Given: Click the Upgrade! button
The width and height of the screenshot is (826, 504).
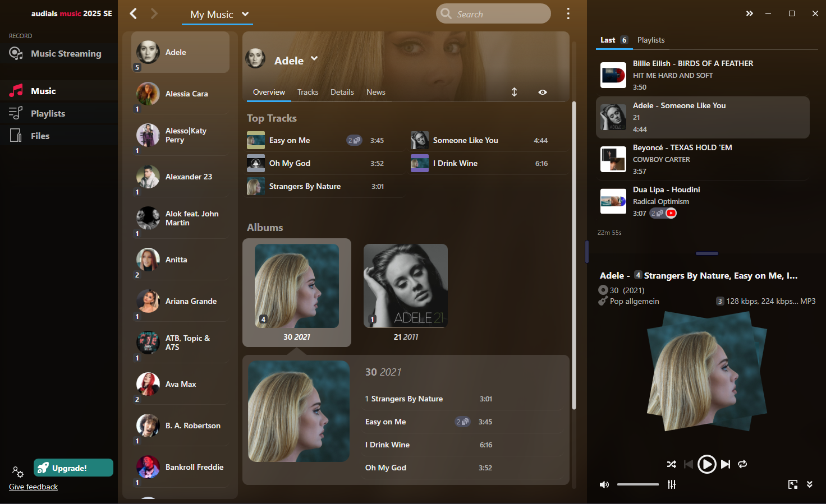Looking at the screenshot, I should coord(74,468).
